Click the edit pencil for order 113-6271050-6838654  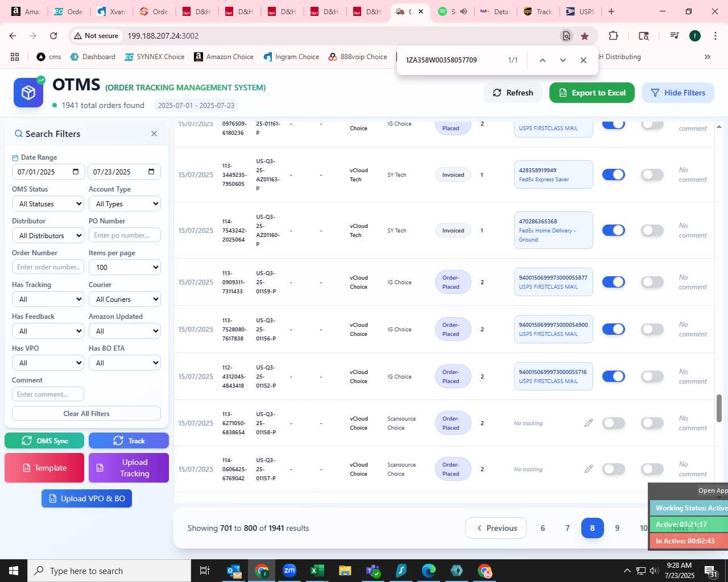coord(589,423)
